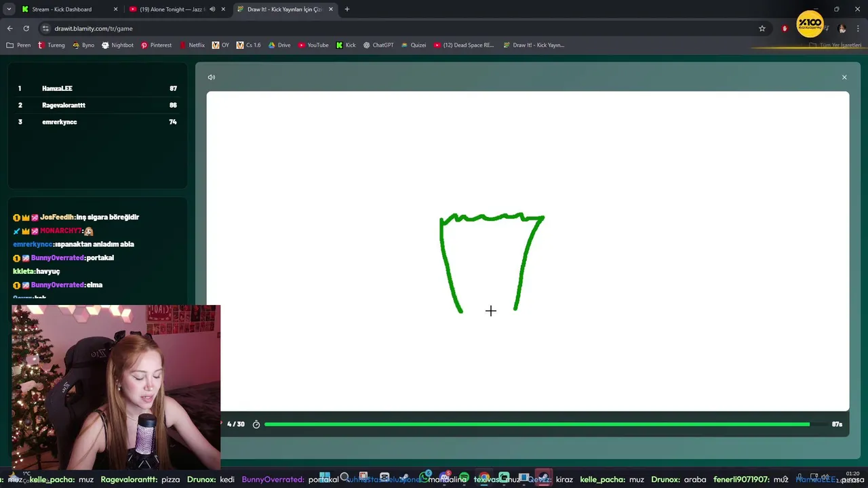Open media controls icon in toolbar

point(826,28)
